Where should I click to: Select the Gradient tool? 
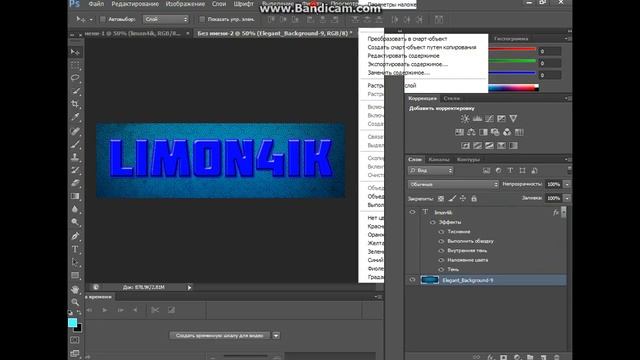[75, 196]
